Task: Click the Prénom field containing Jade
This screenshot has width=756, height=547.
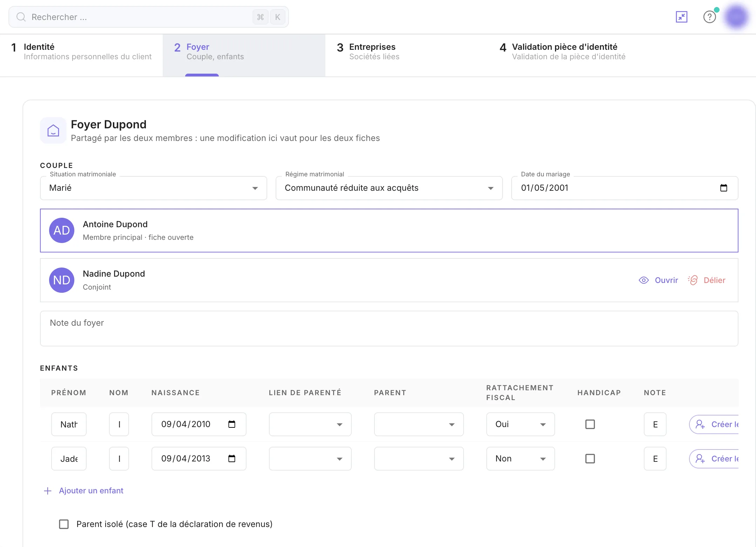Action: [69, 459]
